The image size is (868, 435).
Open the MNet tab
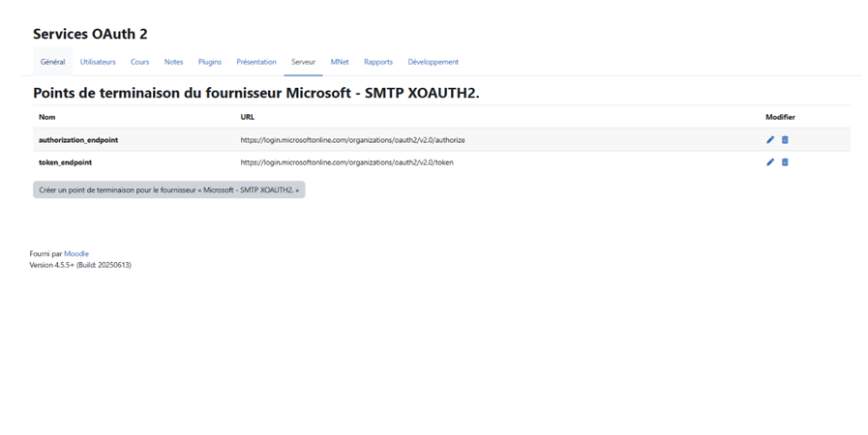pos(340,62)
